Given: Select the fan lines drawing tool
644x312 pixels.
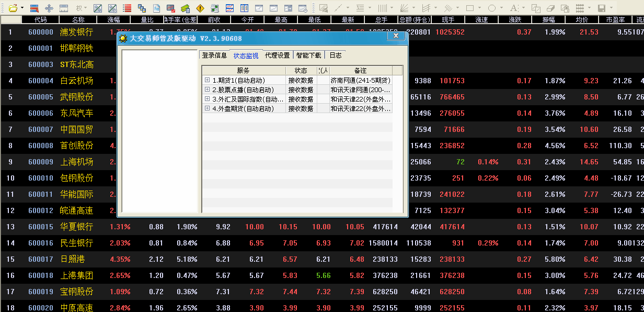Looking at the screenshot, I should pyautogui.click(x=404, y=8).
